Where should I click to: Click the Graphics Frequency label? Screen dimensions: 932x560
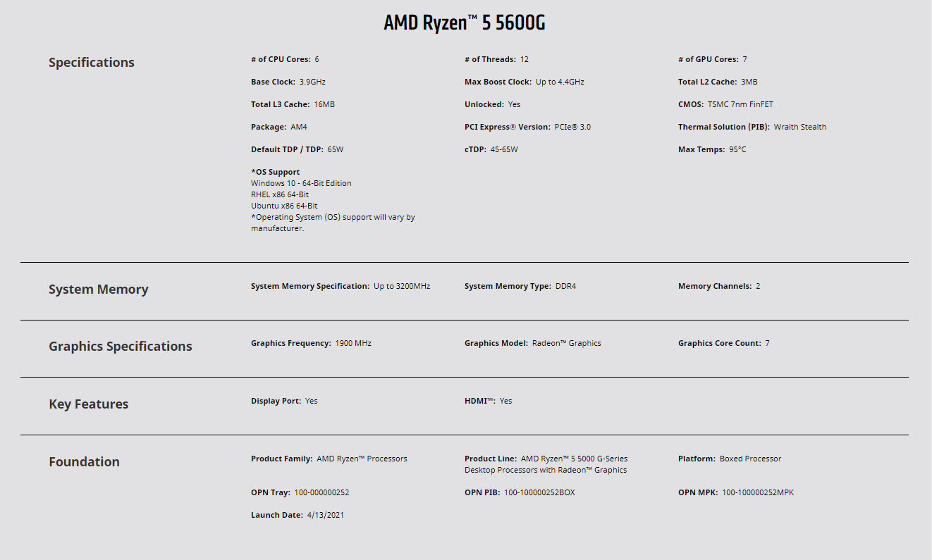290,343
